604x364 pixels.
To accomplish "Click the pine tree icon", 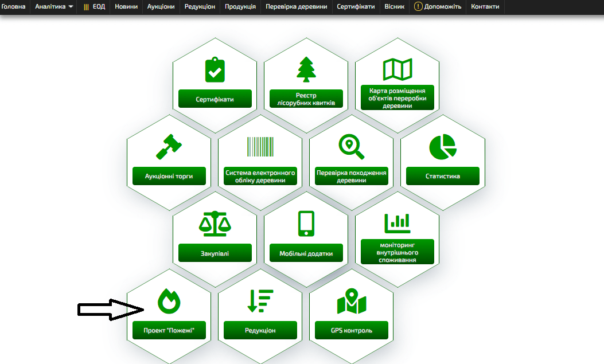I will (x=306, y=69).
